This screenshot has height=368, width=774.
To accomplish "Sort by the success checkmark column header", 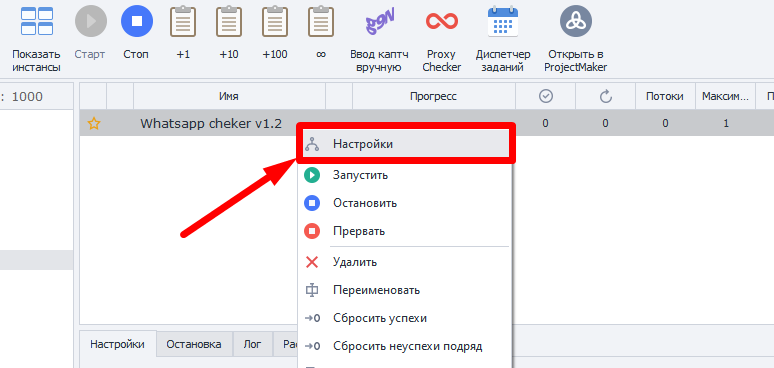I will tap(545, 96).
